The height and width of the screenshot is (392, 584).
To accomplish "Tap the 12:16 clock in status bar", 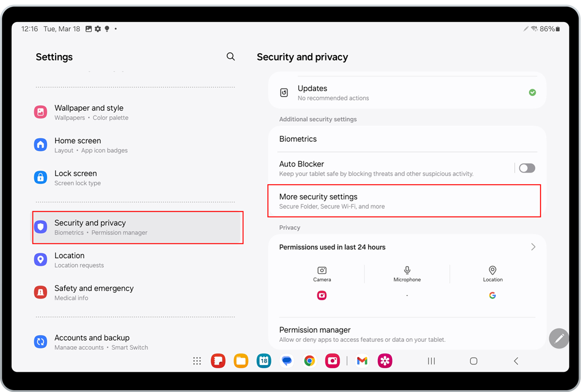I will (29, 29).
